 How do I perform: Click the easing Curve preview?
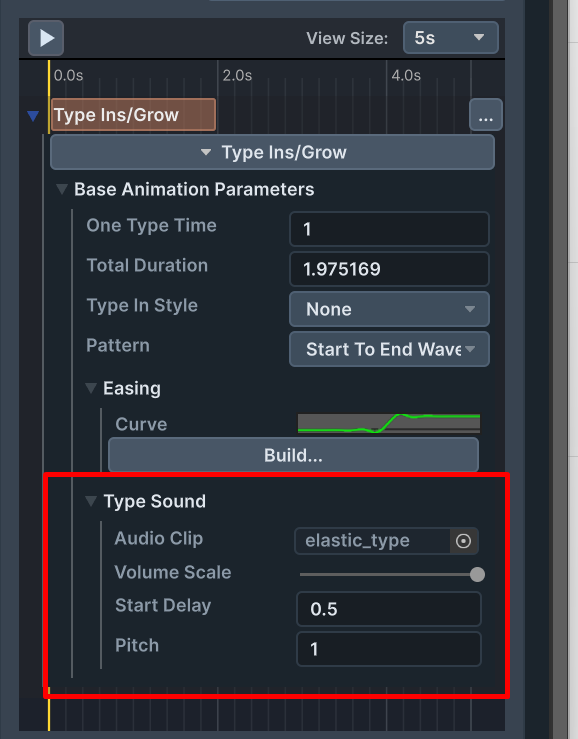click(x=389, y=423)
